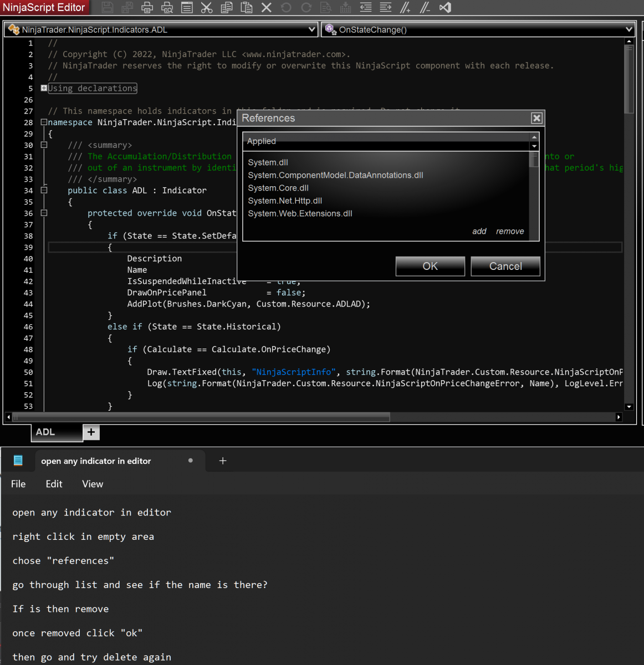Click the Delete X icon in toolbar

point(267,8)
